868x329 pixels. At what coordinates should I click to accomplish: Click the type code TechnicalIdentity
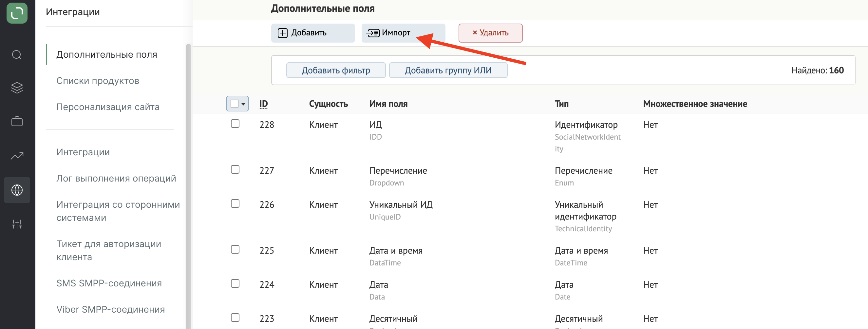583,228
